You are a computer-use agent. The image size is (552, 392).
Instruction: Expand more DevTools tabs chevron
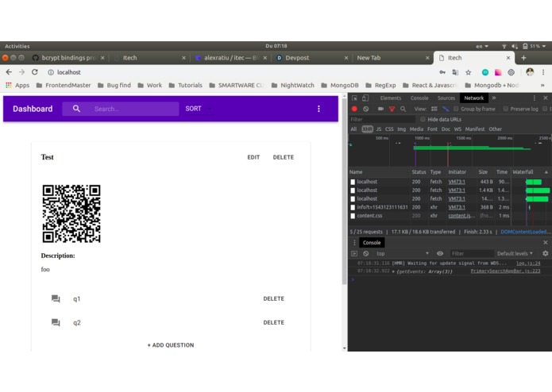pyautogui.click(x=494, y=98)
